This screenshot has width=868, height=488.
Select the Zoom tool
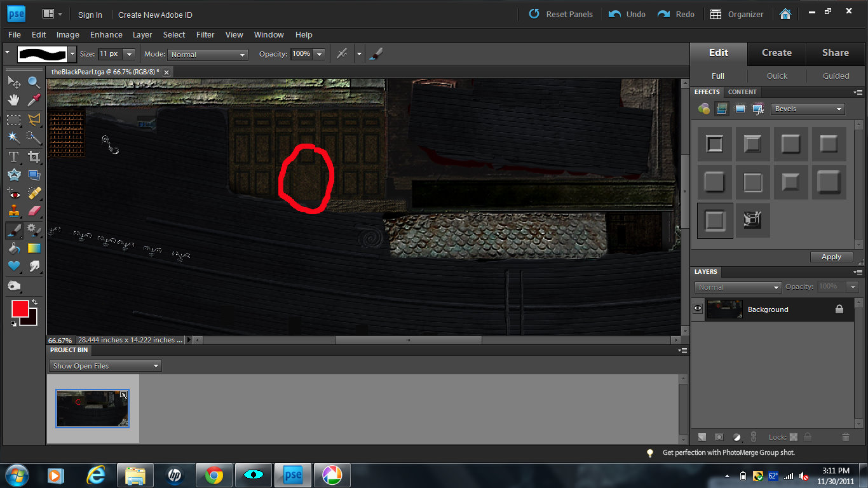34,82
